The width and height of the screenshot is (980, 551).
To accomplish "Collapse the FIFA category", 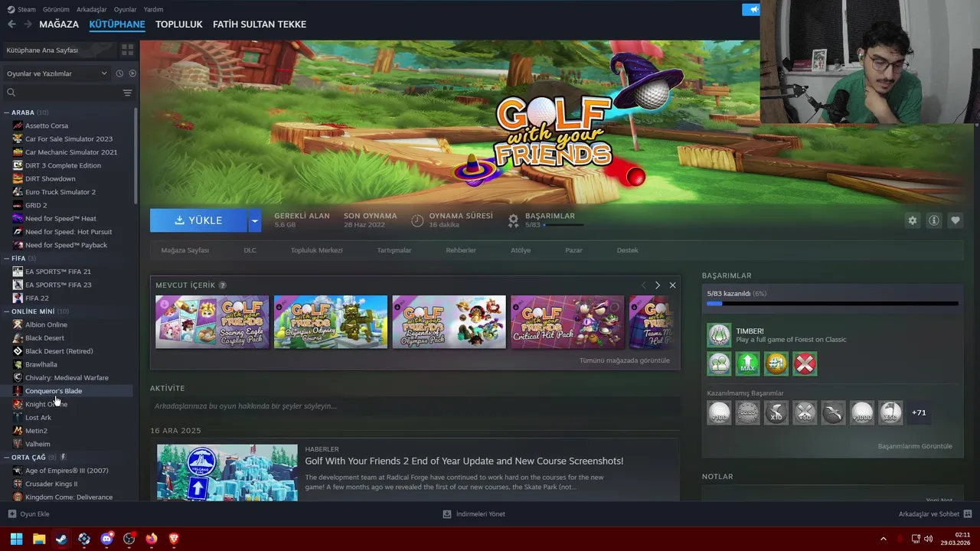I will click(x=7, y=259).
